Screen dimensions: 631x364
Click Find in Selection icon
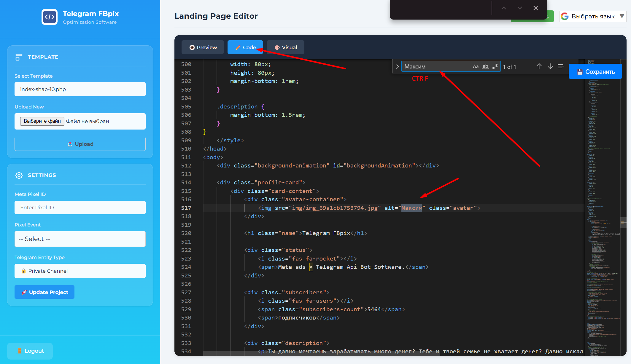tap(561, 66)
